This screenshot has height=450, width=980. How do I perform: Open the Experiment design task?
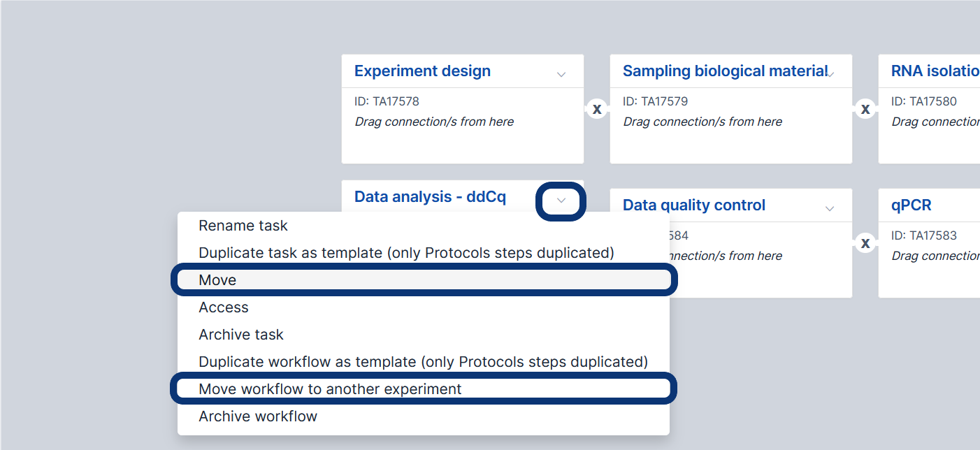point(422,71)
